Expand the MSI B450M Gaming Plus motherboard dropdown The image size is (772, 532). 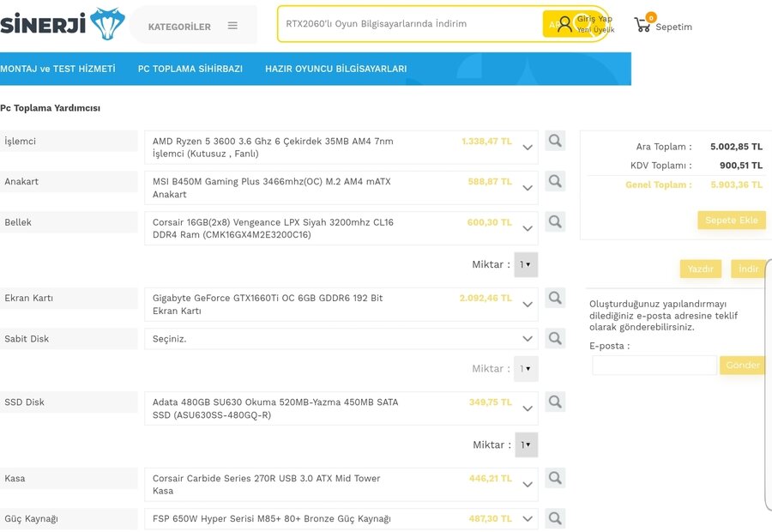[528, 188]
